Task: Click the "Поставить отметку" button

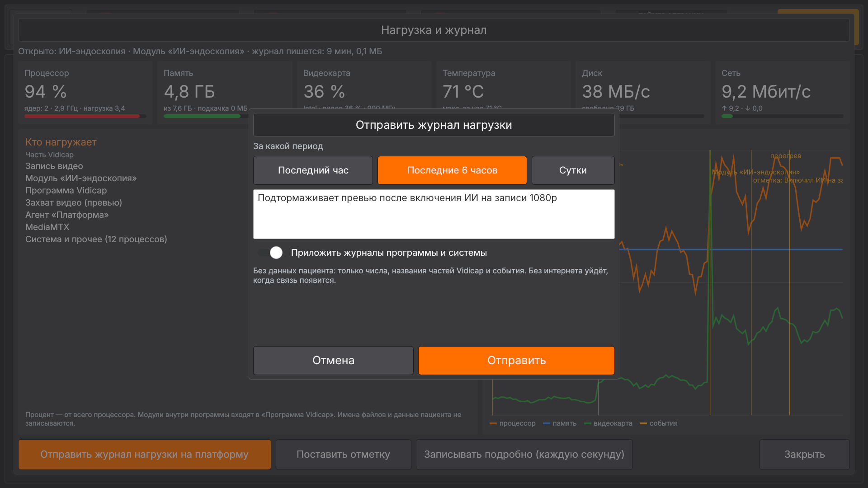Action: [x=343, y=455]
